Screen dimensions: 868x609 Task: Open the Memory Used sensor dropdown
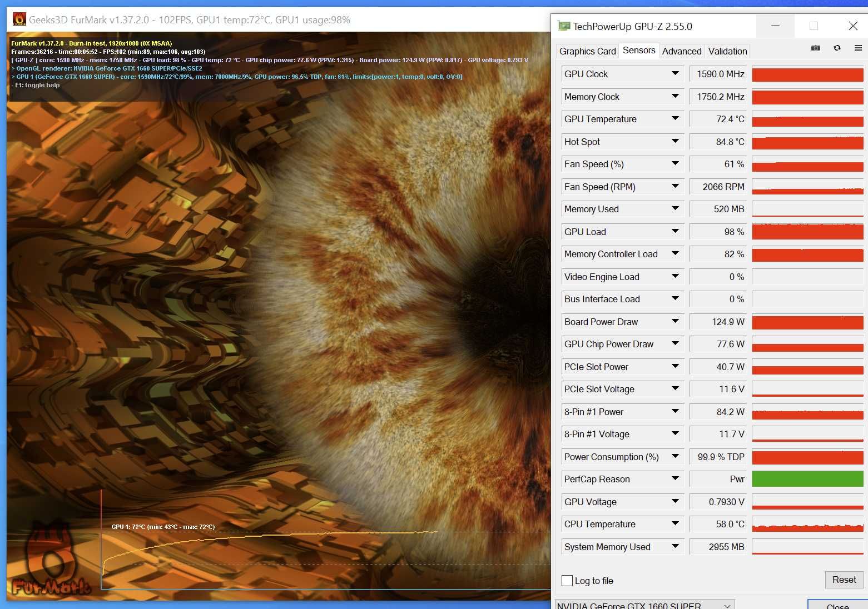(675, 209)
